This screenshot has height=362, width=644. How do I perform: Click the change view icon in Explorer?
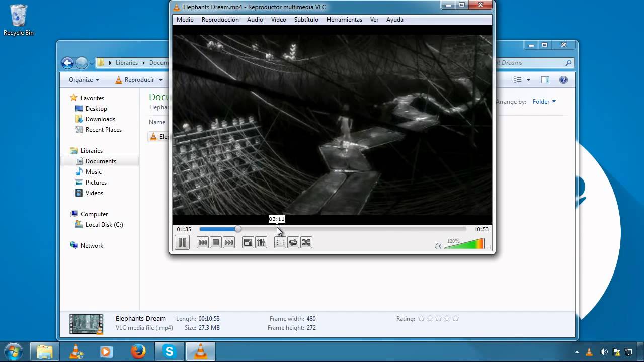click(x=518, y=80)
